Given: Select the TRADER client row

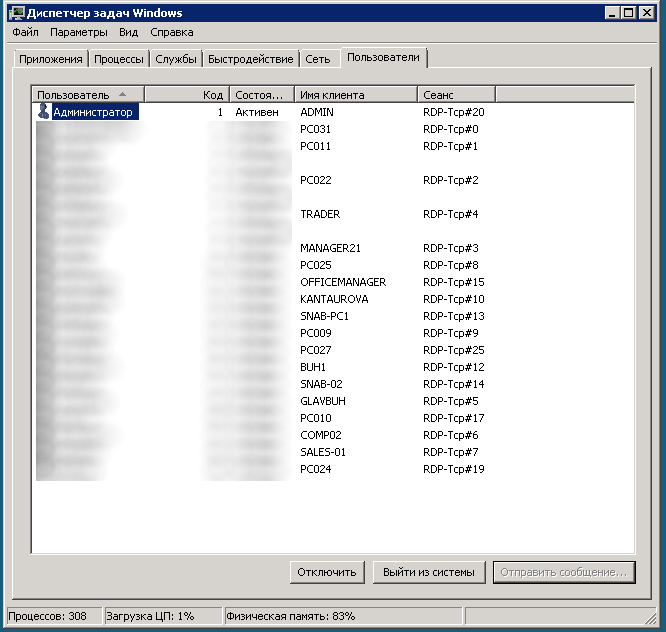Looking at the screenshot, I should tap(320, 214).
